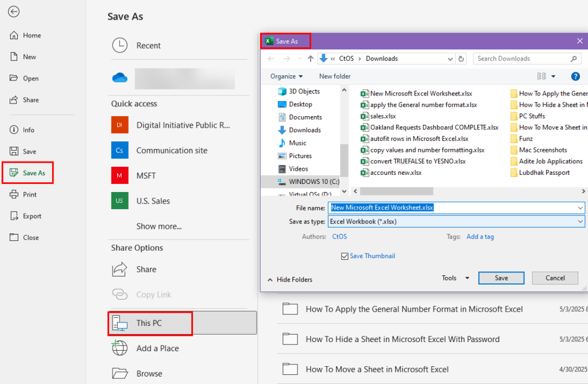Viewport: 588px width, 384px height.
Task: Select Downloads in navigation tree
Action: click(300, 130)
